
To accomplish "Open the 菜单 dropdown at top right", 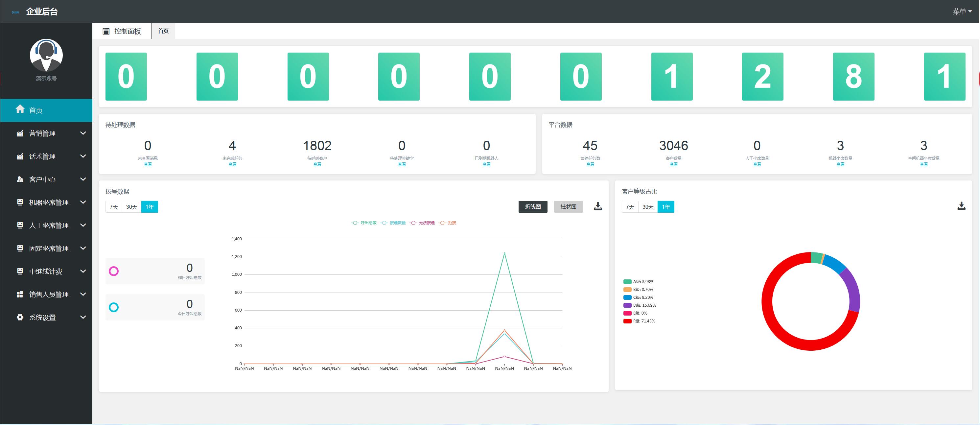I will click(962, 12).
